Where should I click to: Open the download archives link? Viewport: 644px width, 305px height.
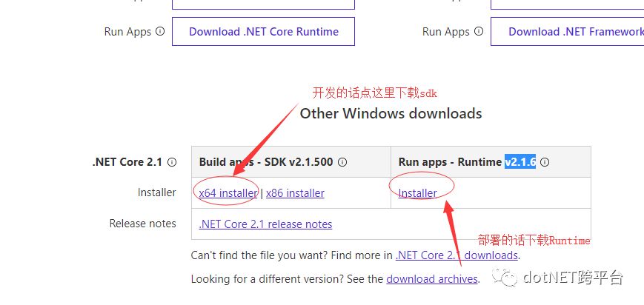[432, 279]
